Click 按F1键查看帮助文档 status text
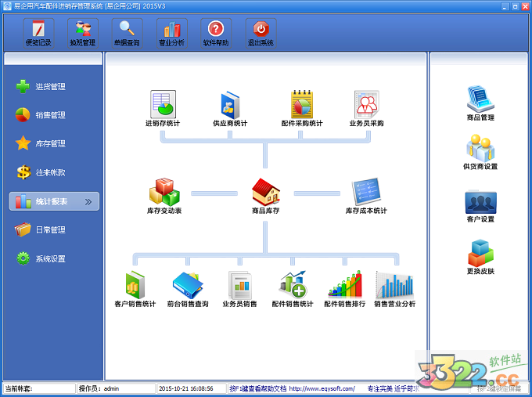 click(258, 388)
